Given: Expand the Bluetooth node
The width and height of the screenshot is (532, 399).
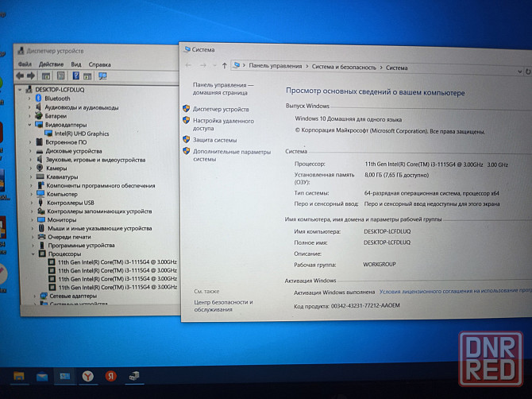Looking at the screenshot, I should [x=29, y=99].
